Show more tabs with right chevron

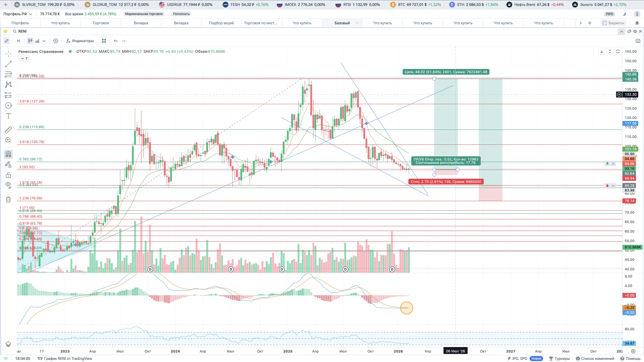580,23
